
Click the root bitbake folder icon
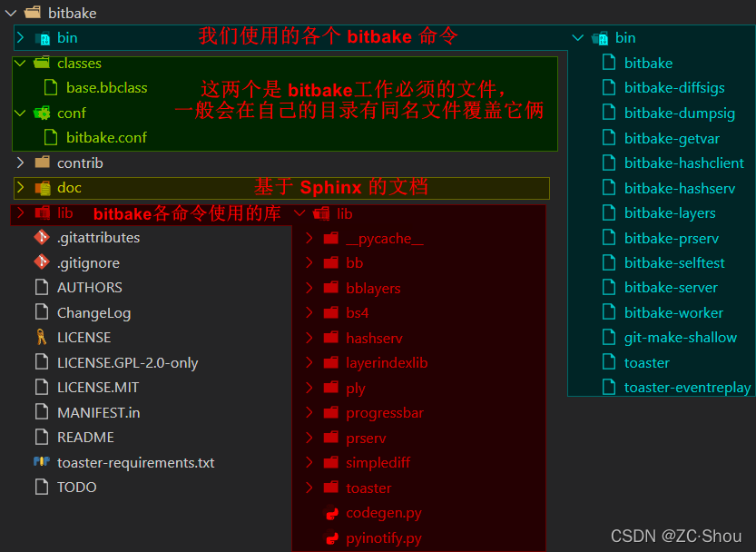[33, 13]
